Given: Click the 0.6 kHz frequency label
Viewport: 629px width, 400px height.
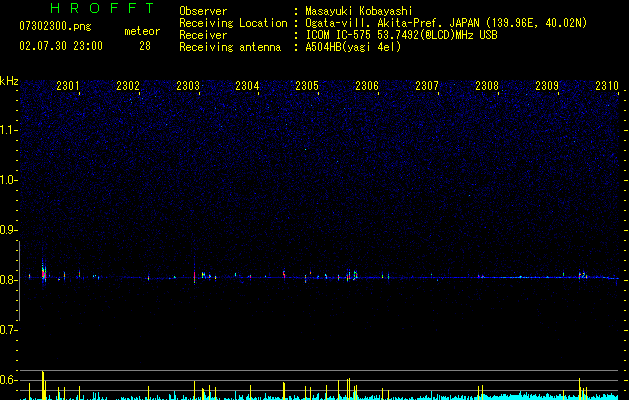Looking at the screenshot, I should (x=8, y=380).
